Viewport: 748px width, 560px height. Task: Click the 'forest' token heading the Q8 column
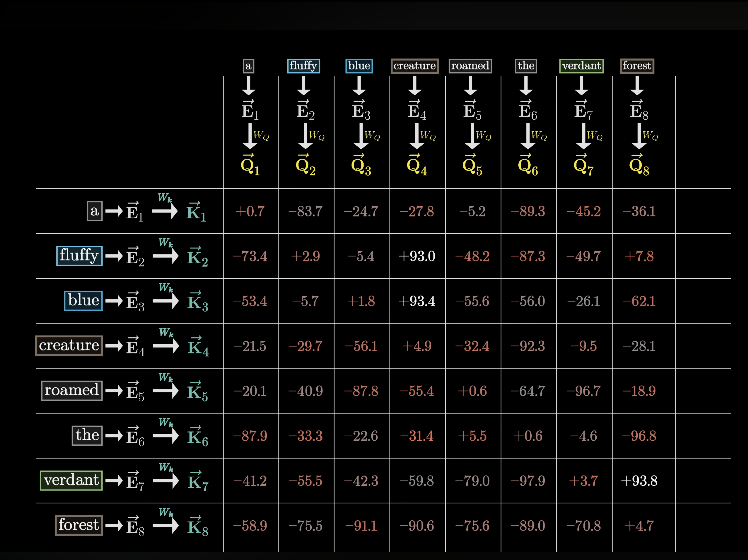click(x=637, y=66)
